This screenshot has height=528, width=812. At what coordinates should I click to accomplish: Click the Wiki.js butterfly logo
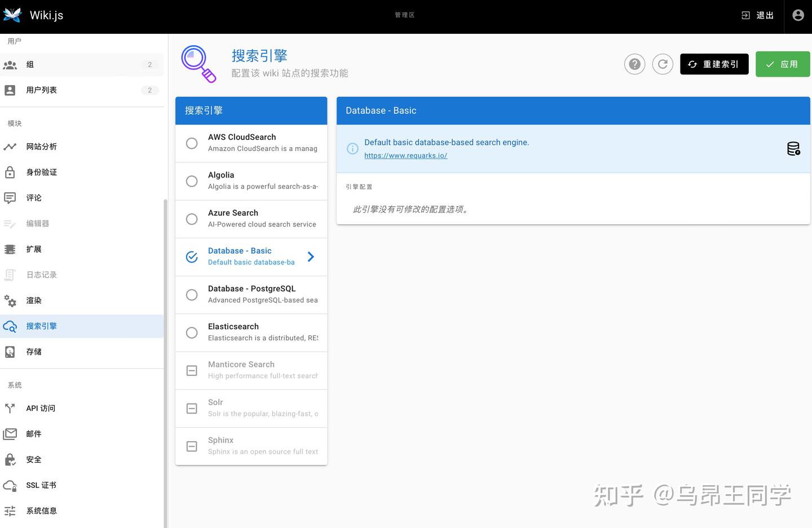tap(12, 15)
